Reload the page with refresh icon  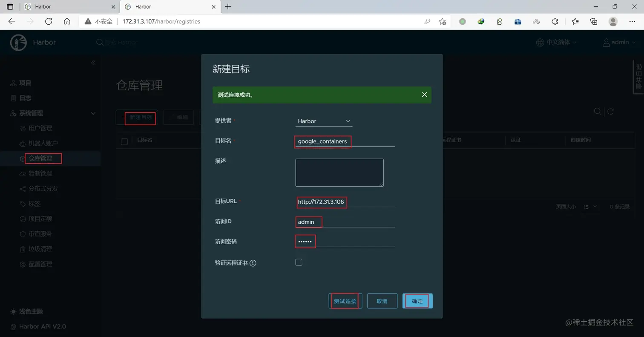click(x=49, y=21)
